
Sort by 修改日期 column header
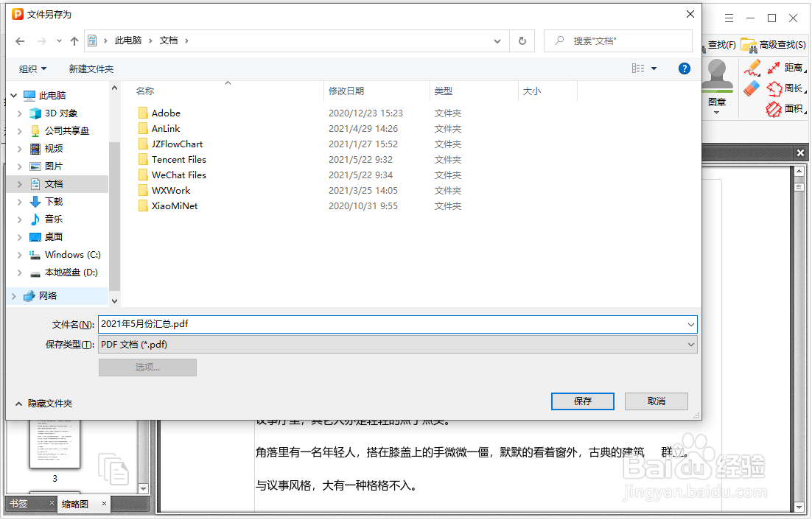click(346, 91)
